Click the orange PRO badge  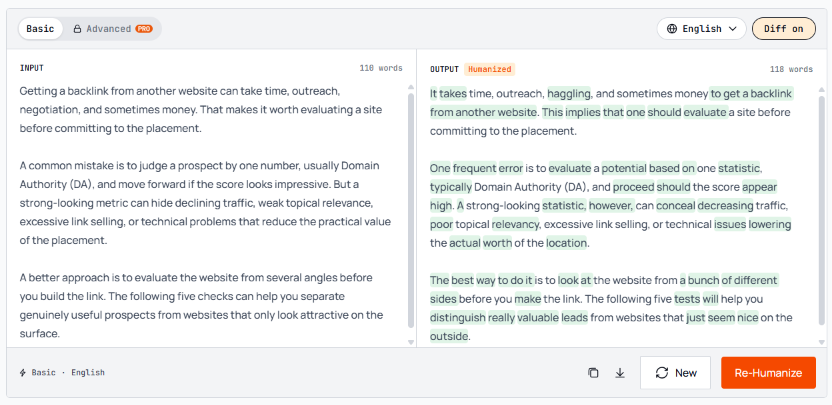tap(144, 29)
